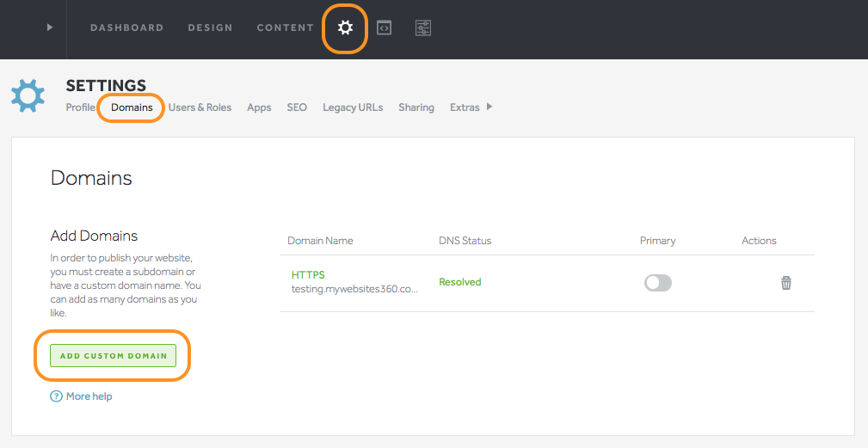Screen dimensions: 868x448
Task: Expand sidebar with top-left play arrow
Action: click(50, 28)
